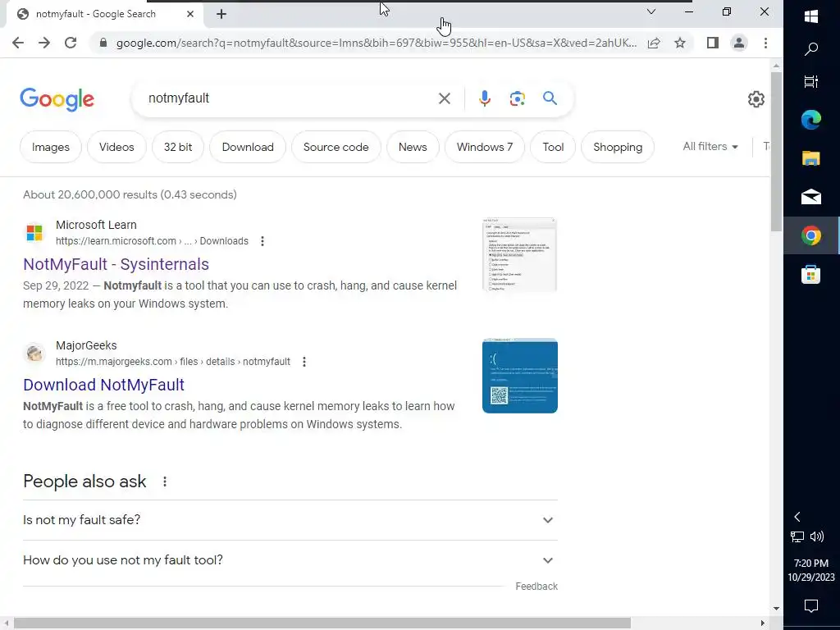Open the NotMyFault dialog thumbnail
The width and height of the screenshot is (840, 630).
point(519,254)
